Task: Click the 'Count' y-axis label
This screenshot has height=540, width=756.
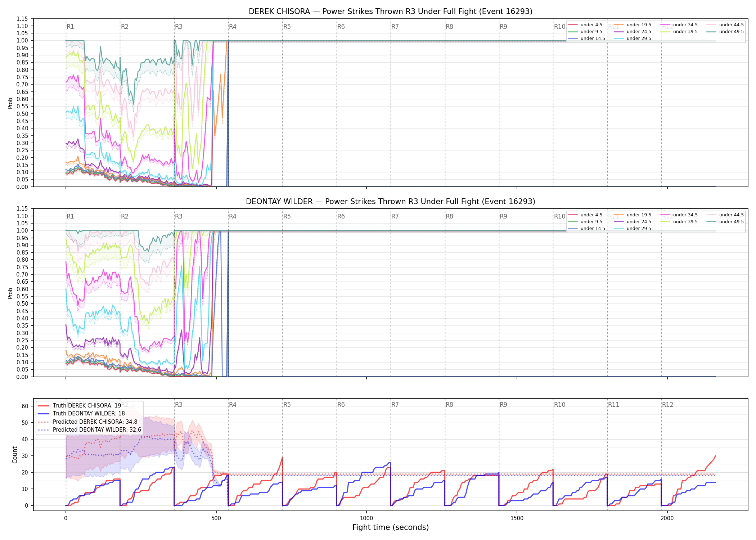Action: click(x=15, y=455)
